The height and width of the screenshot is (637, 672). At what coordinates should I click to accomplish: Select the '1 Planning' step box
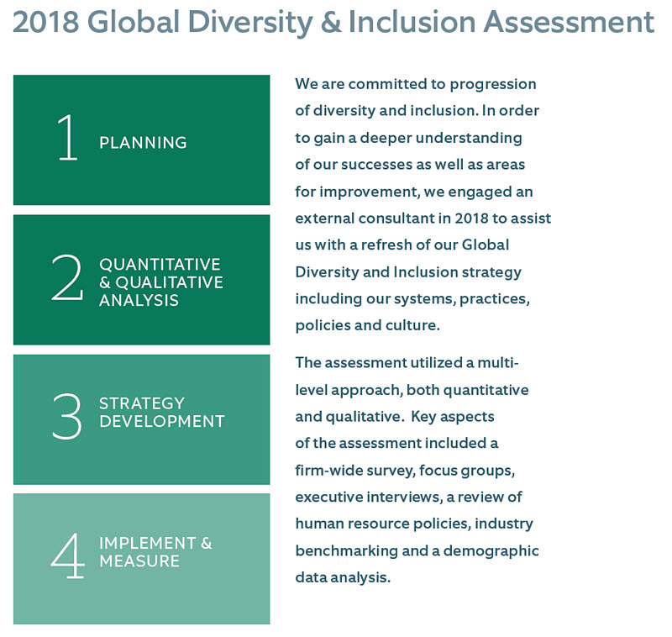pyautogui.click(x=141, y=140)
